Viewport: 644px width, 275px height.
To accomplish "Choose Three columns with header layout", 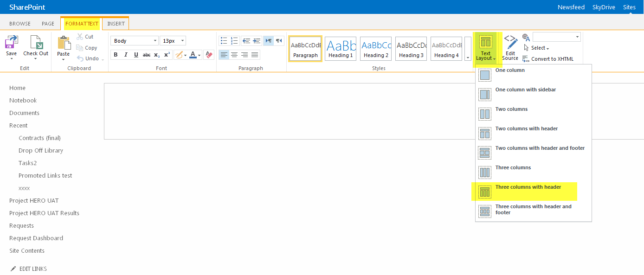I will pos(528,187).
